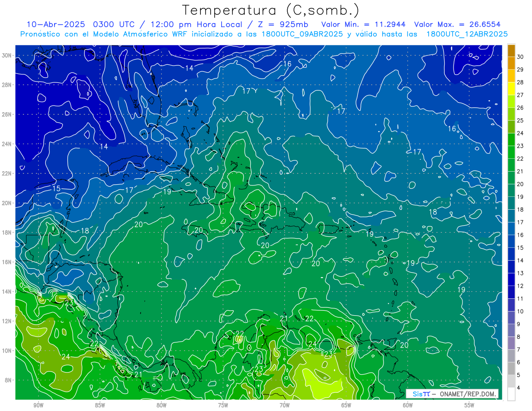Click the colorbar value "8"
This screenshot has width=532, height=411.
pyautogui.click(x=519, y=337)
